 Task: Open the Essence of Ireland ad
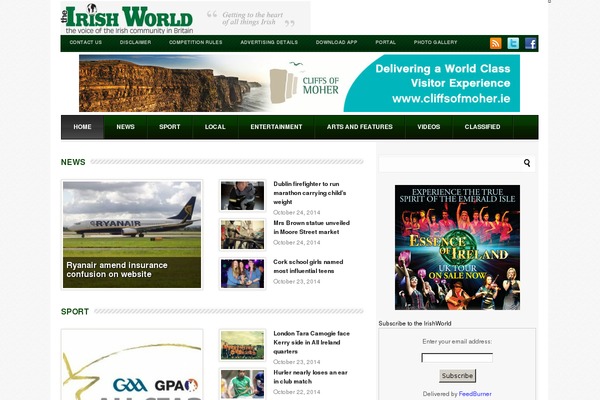coord(457,247)
